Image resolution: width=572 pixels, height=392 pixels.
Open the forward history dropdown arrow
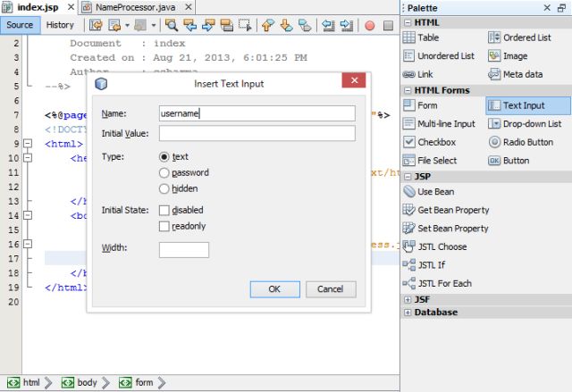[154, 26]
